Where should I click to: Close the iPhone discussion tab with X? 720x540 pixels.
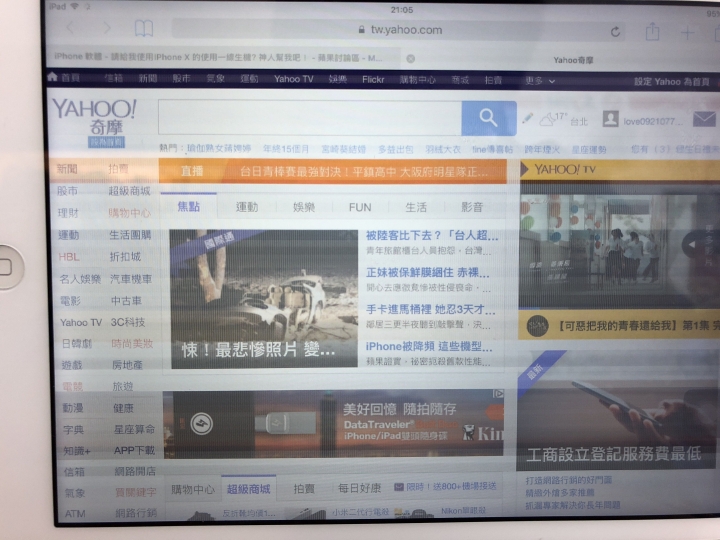point(411,59)
